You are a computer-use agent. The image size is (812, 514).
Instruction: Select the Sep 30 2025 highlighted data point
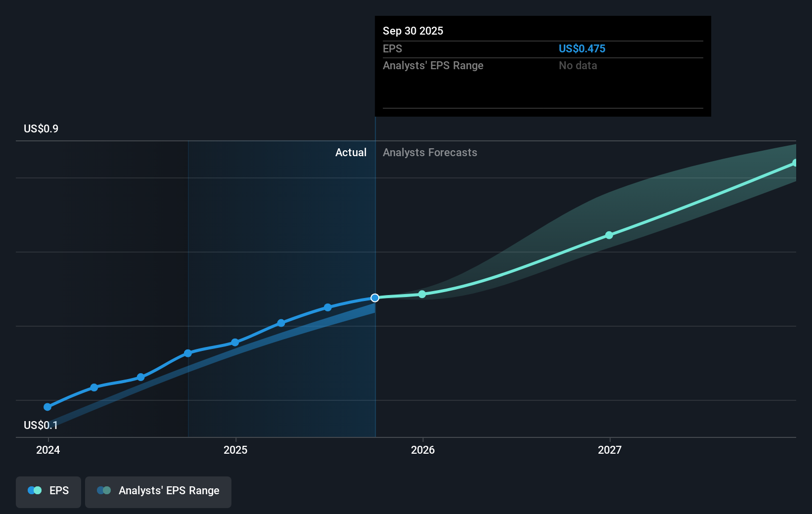[375, 298]
